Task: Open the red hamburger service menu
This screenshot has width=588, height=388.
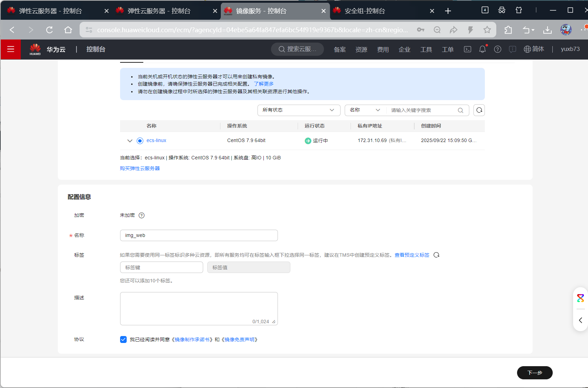Action: (11, 49)
